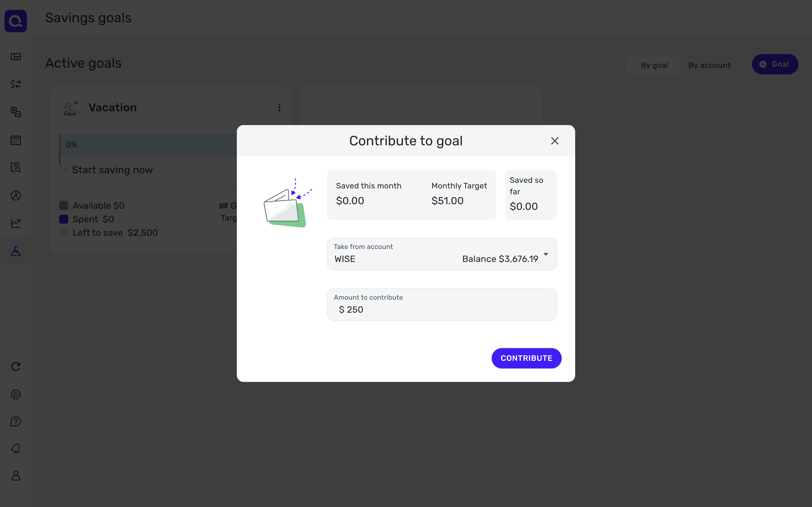Open Vacation goal three-dot menu
The width and height of the screenshot is (812, 507).
pos(279,108)
